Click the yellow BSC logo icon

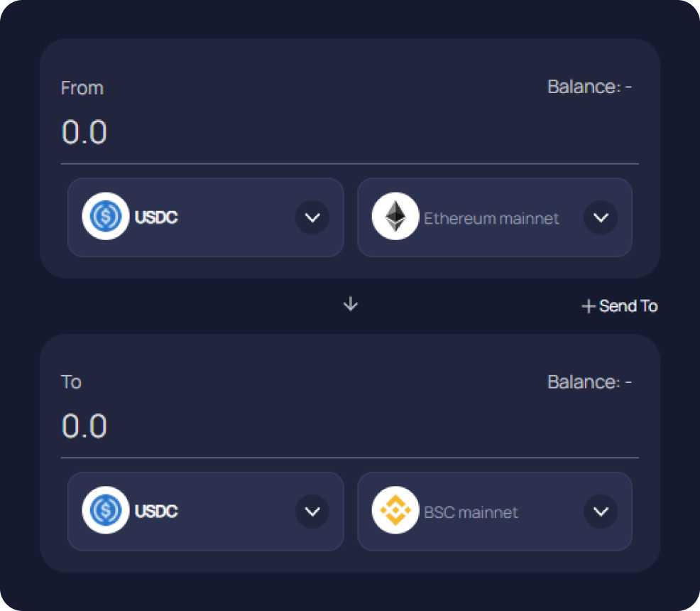tap(395, 510)
